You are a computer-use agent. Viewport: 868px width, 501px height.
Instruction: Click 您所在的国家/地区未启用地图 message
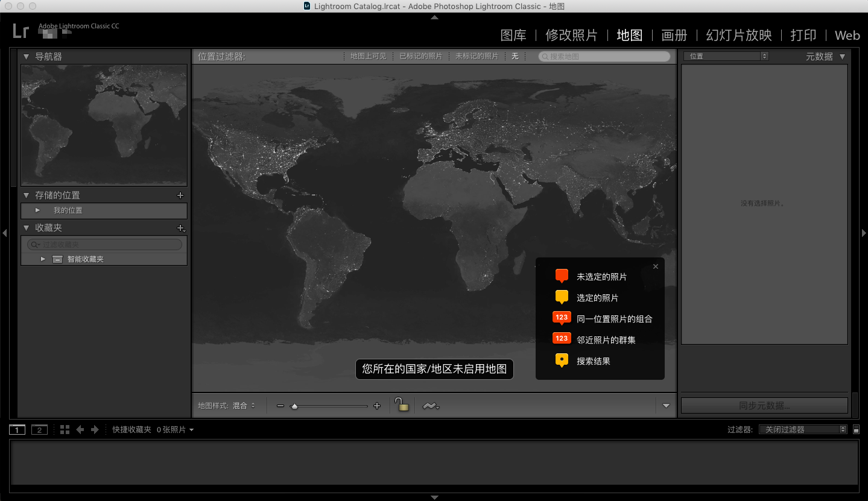434,369
